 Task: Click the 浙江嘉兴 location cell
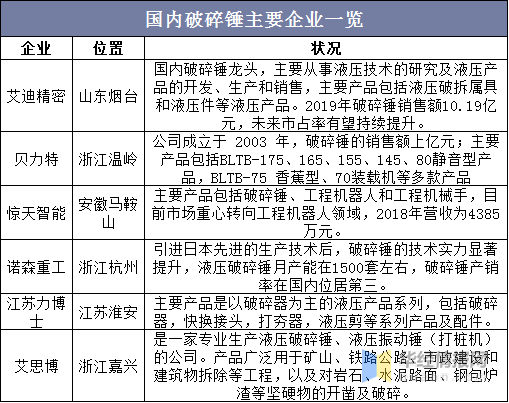(108, 366)
